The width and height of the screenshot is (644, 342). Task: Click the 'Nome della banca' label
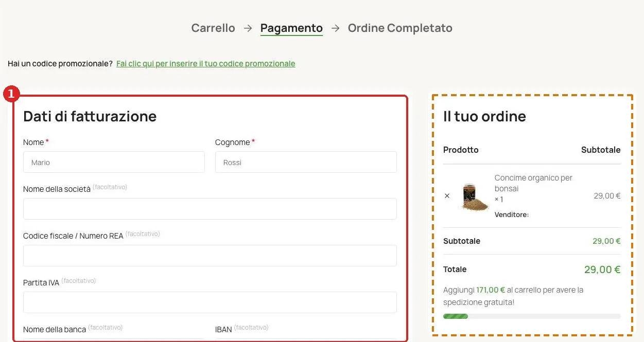click(55, 330)
